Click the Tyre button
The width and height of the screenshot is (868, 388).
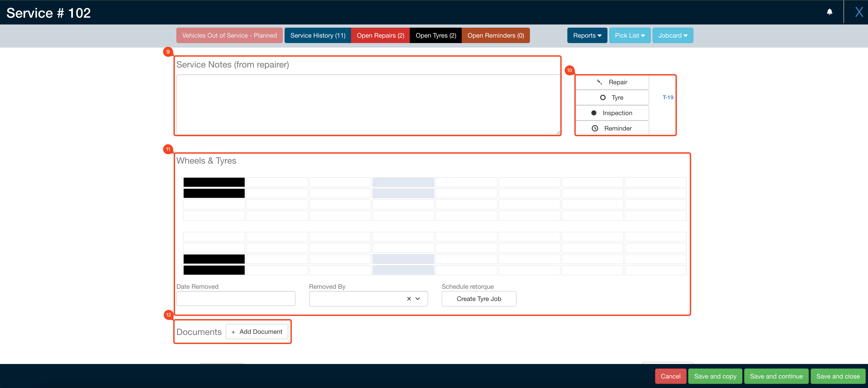(612, 97)
